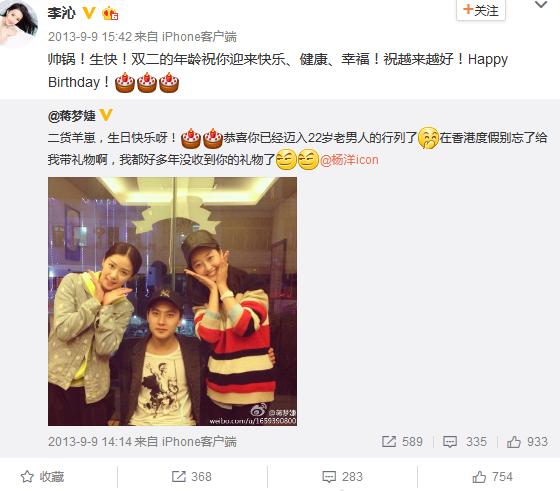The image size is (560, 491).
Task: Expand the post options chevron menu
Action: click(541, 5)
